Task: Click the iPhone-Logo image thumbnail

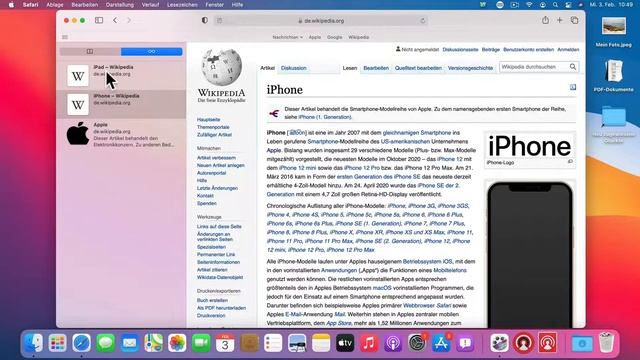Action: click(x=529, y=147)
